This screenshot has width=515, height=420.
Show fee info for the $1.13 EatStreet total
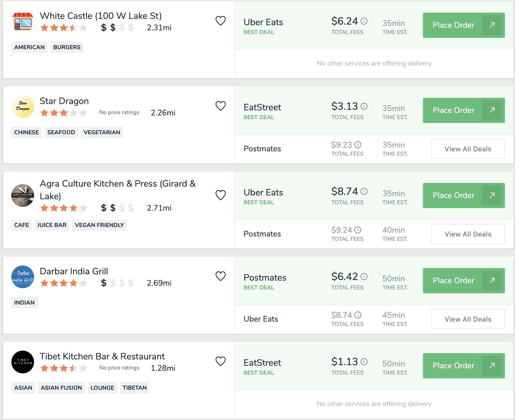coord(364,362)
